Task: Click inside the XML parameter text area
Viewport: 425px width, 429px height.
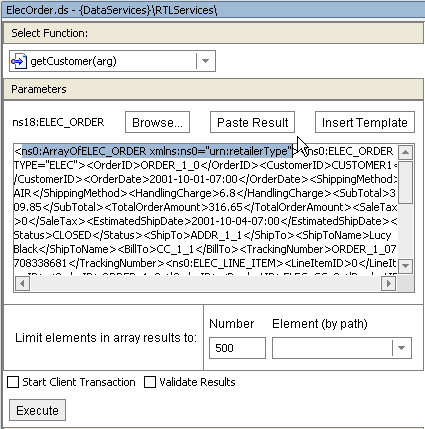Action: click(x=206, y=210)
